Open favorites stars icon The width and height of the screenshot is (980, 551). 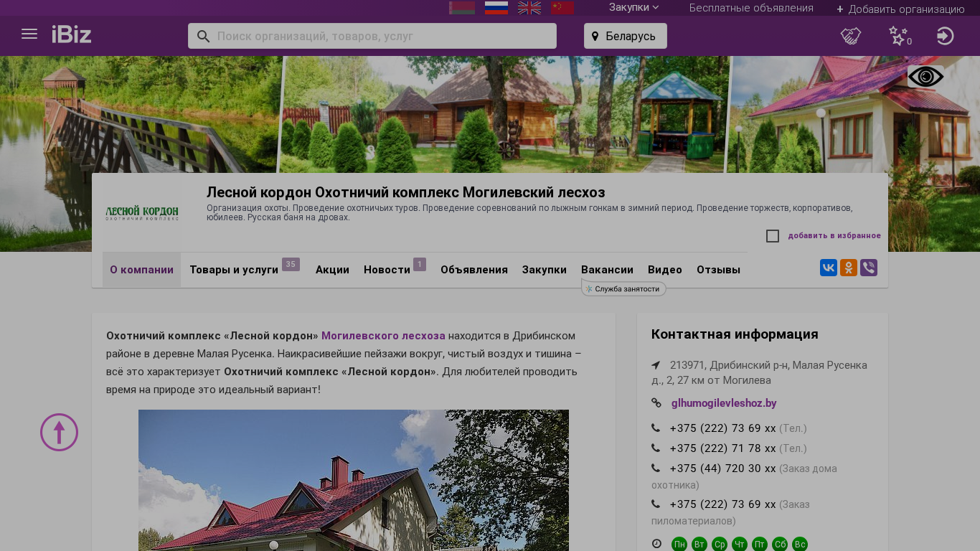[x=899, y=36]
